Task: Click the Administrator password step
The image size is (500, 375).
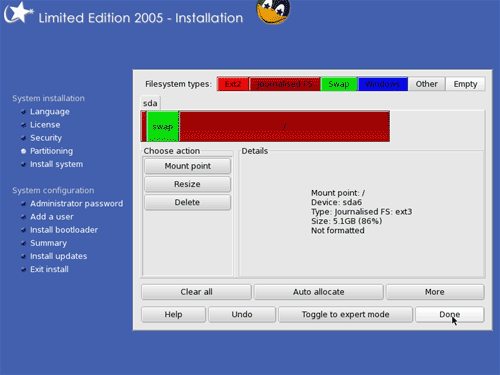Action: click(77, 204)
